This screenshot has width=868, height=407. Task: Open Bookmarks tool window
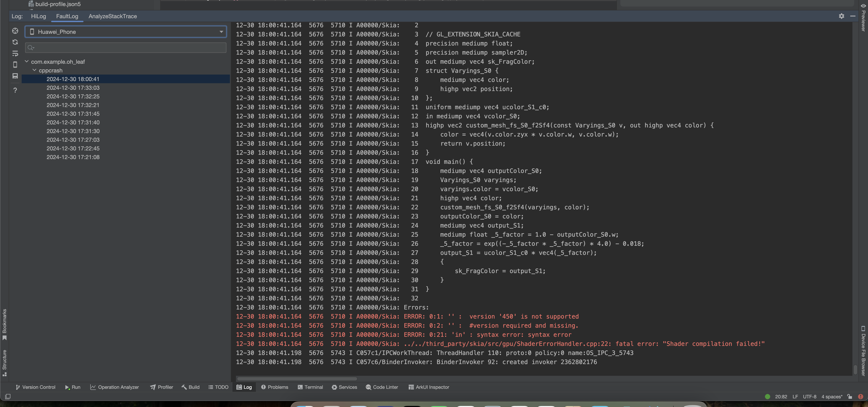4,325
